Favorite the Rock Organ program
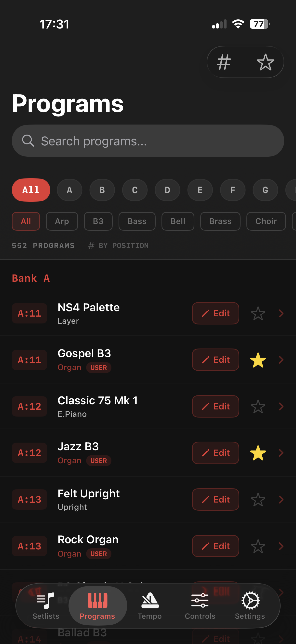The width and height of the screenshot is (296, 644). click(258, 546)
